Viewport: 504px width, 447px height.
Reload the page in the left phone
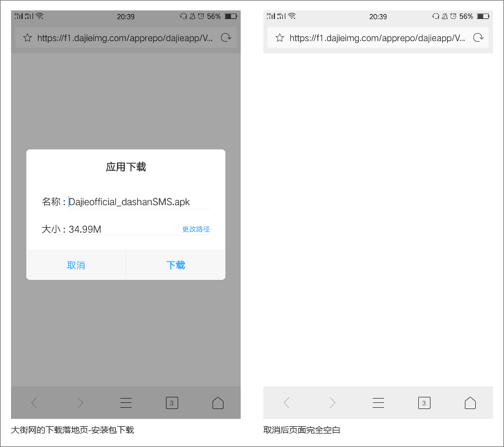pyautogui.click(x=226, y=37)
